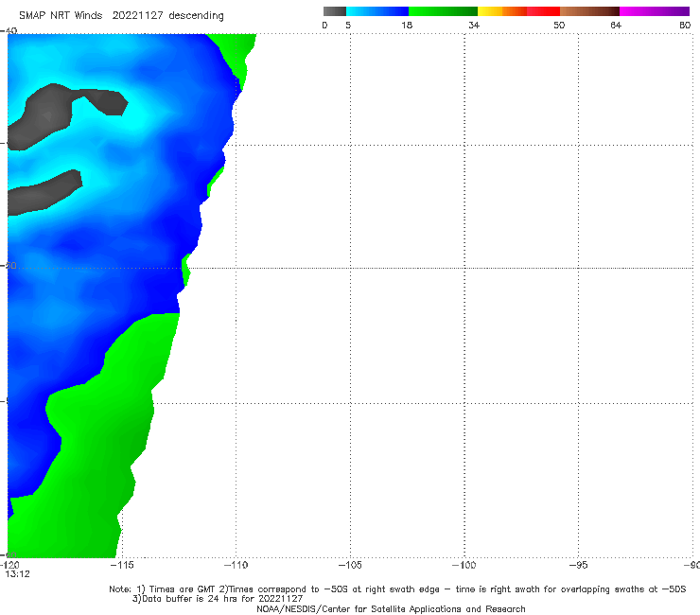700x615 pixels.
Task: Click the swath time stamp 13:12
Action: [x=17, y=574]
